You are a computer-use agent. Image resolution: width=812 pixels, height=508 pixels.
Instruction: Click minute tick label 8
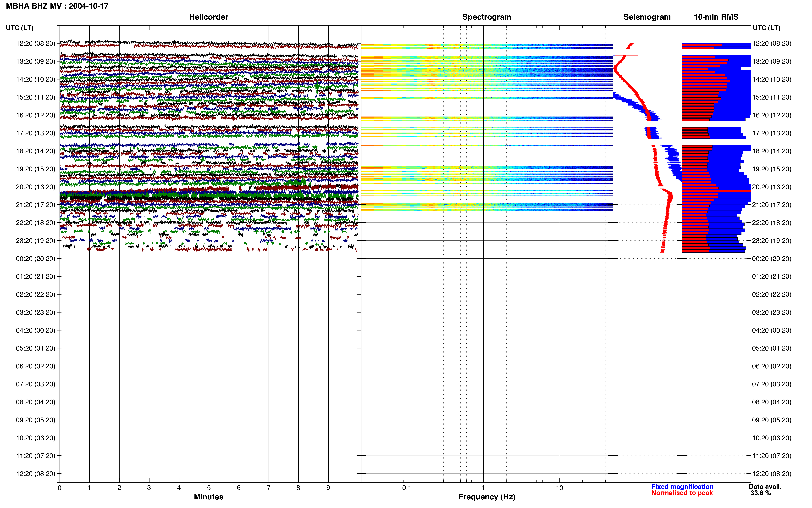[298, 488]
